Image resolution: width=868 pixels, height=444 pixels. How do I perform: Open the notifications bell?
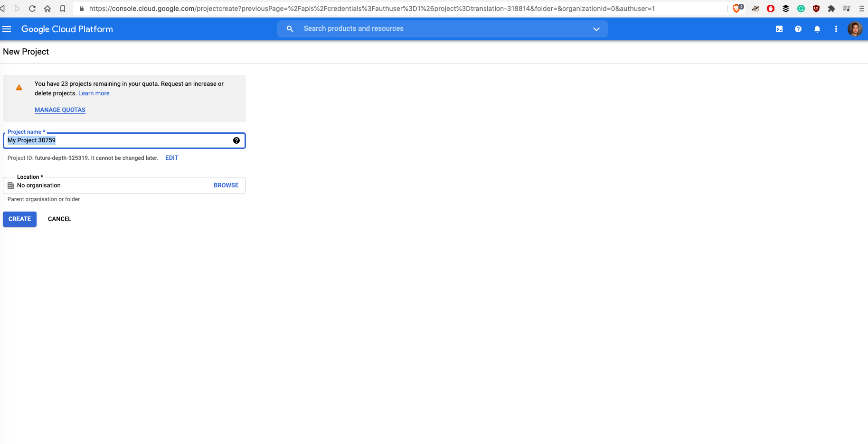[817, 29]
